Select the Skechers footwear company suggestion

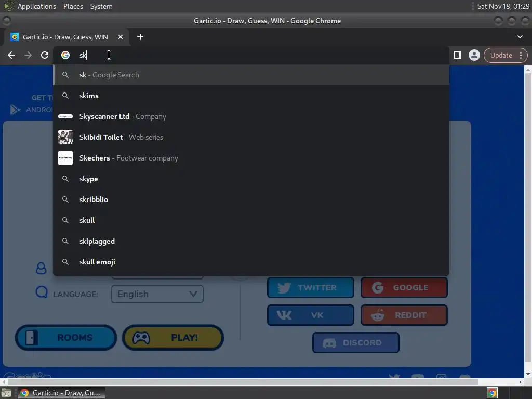point(251,158)
